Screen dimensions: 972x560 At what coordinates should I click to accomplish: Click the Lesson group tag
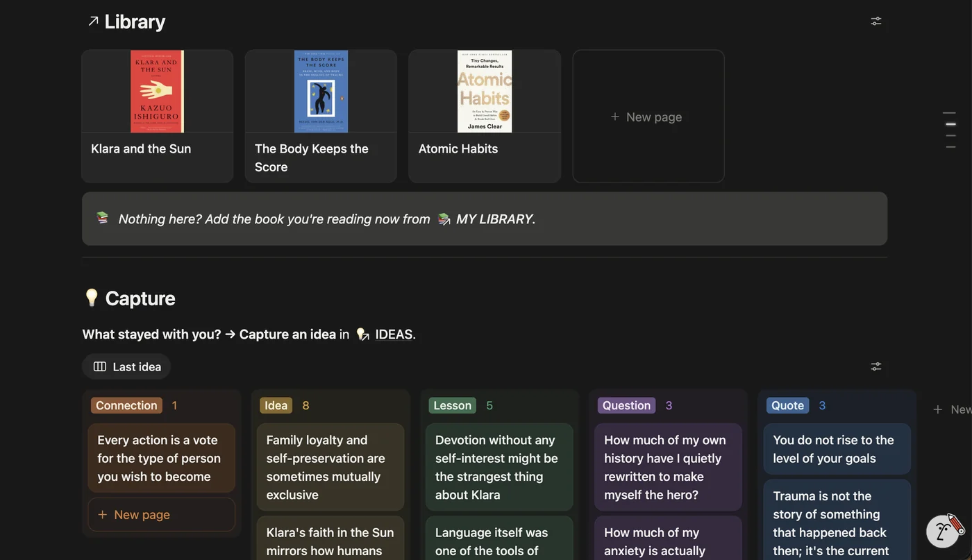tap(453, 405)
